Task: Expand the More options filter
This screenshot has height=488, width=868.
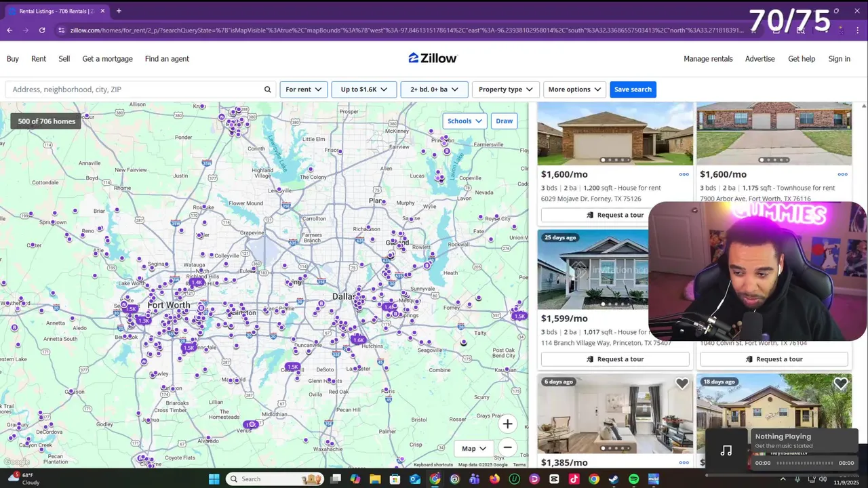Action: [574, 89]
